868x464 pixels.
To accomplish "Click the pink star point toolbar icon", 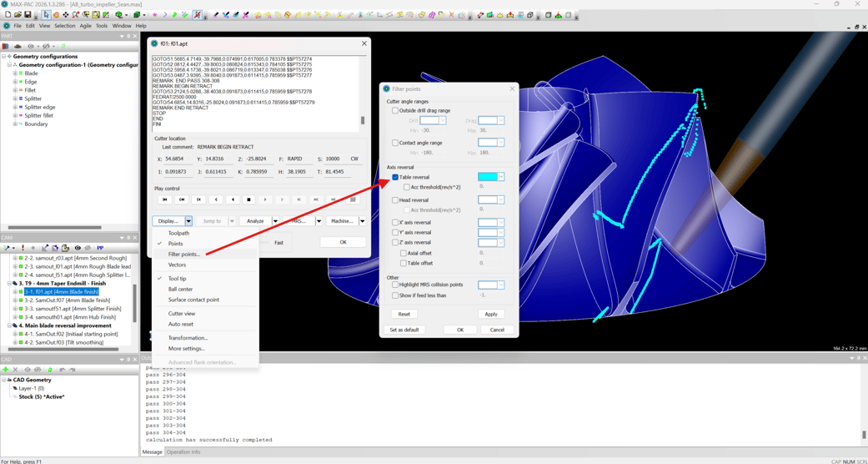I will pyautogui.click(x=154, y=14).
